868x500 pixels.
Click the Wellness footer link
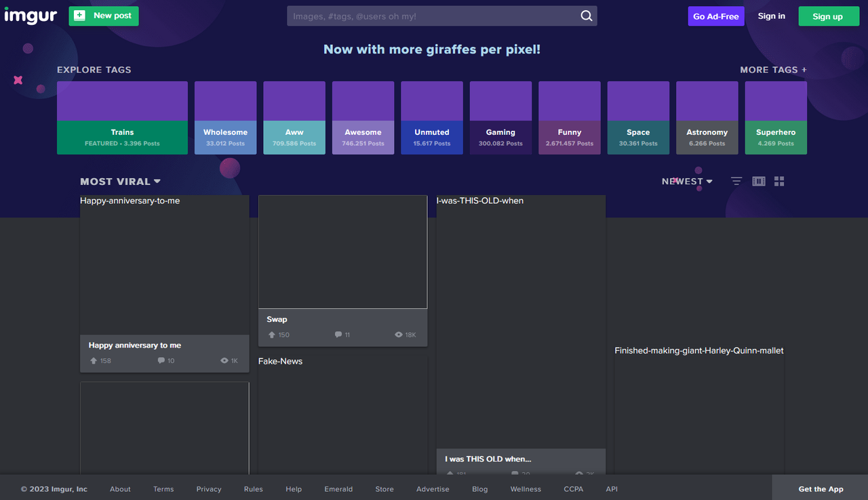[x=526, y=489]
